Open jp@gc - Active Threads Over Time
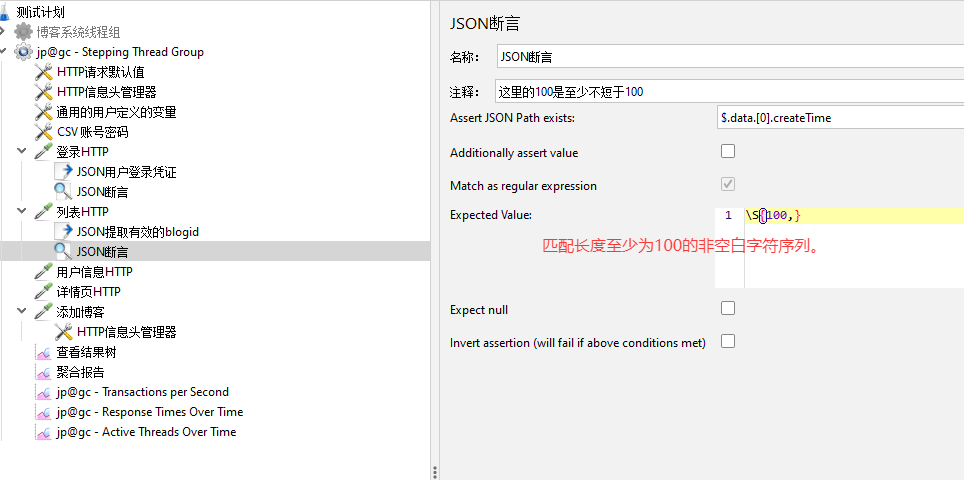 [x=146, y=432]
